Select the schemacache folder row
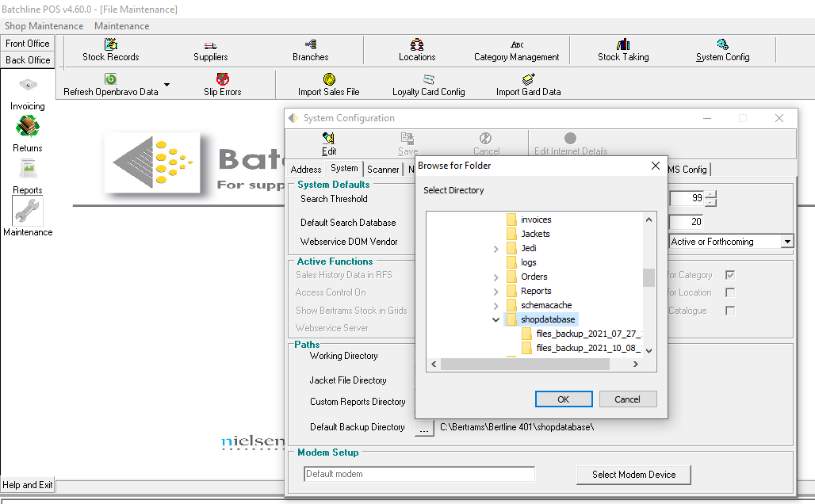The height and width of the screenshot is (504, 815). 546,305
